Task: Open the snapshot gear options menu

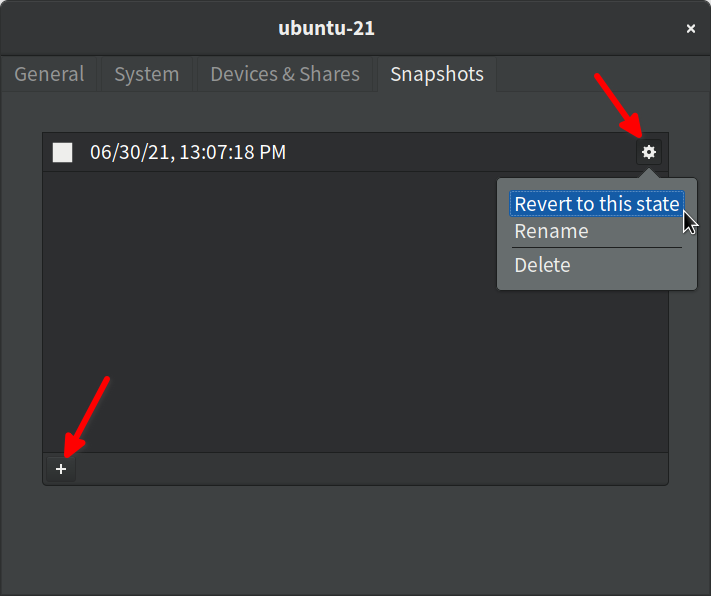Action: tap(648, 152)
